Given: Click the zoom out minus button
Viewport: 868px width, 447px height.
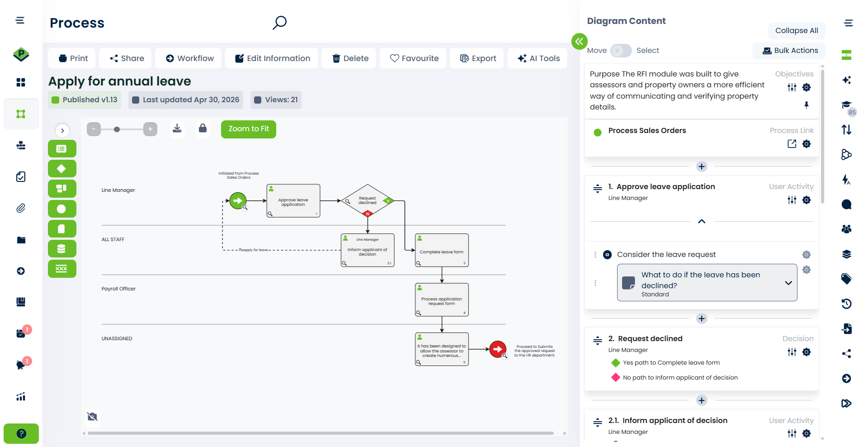Looking at the screenshot, I should click(94, 129).
